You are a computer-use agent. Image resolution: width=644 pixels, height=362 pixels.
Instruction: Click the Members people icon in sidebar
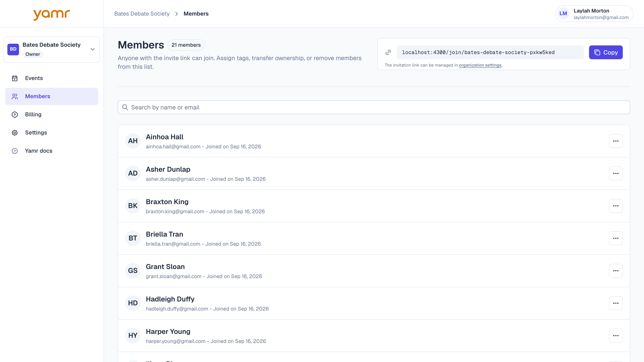coord(15,96)
